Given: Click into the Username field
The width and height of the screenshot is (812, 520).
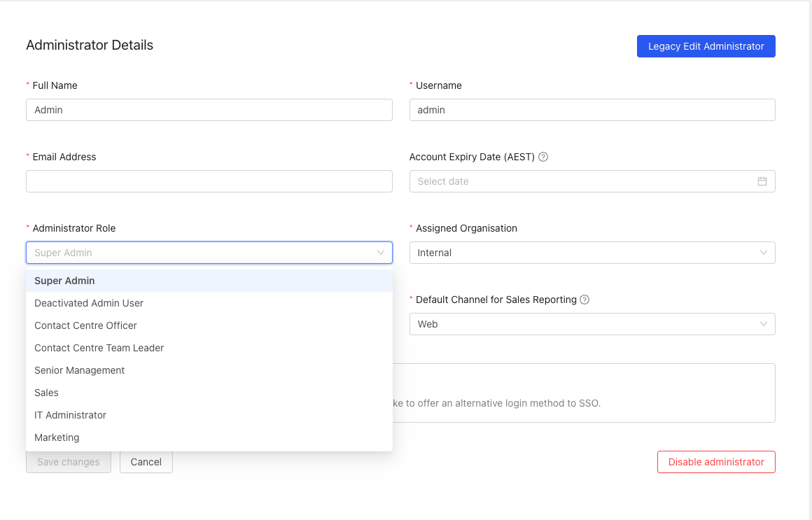Looking at the screenshot, I should coord(591,110).
